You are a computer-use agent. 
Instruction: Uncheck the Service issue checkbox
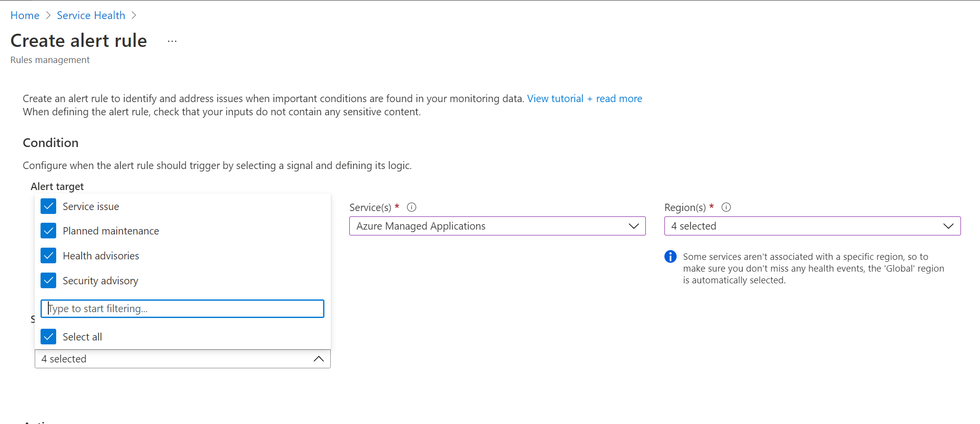click(x=48, y=206)
